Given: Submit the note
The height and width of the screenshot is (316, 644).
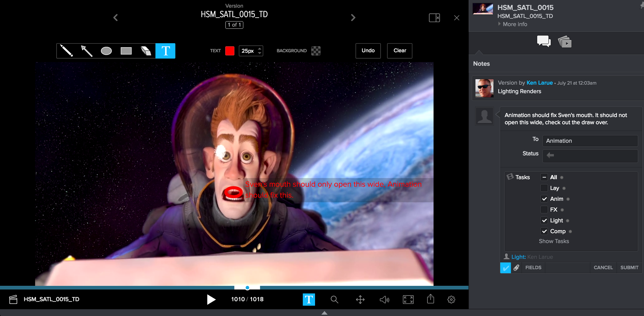Looking at the screenshot, I should pyautogui.click(x=629, y=267).
